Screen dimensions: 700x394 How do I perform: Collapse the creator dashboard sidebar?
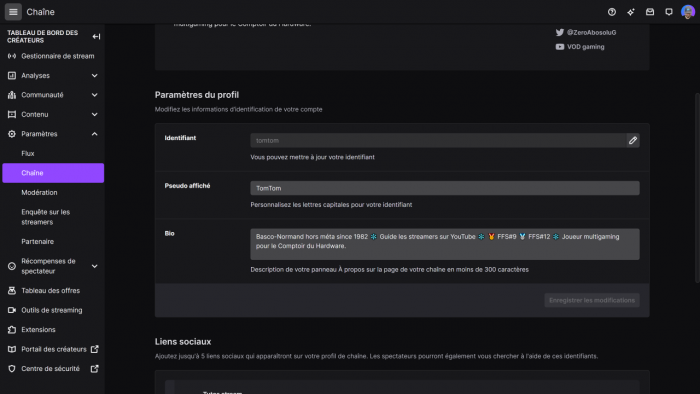[x=96, y=36]
